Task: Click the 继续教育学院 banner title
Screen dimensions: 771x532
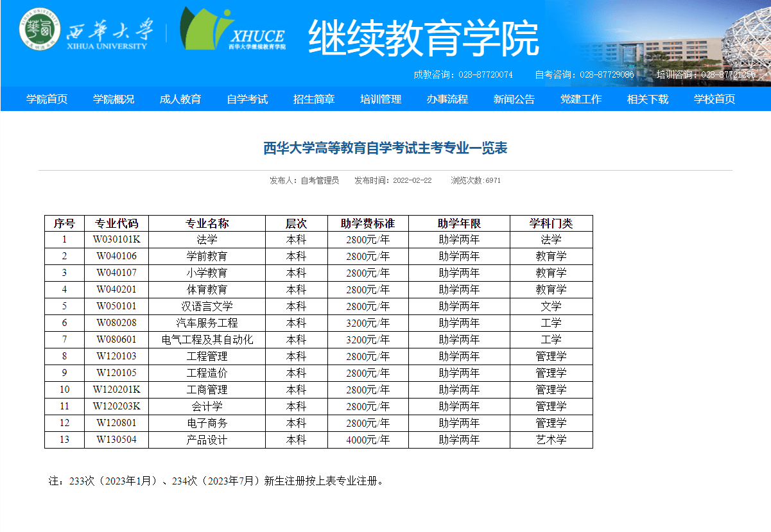Action: (424, 38)
